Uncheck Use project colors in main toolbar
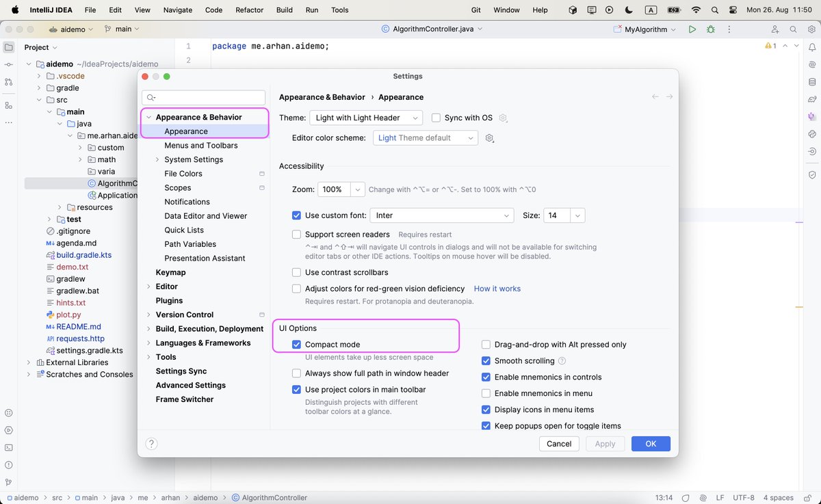This screenshot has height=504, width=821. (296, 390)
